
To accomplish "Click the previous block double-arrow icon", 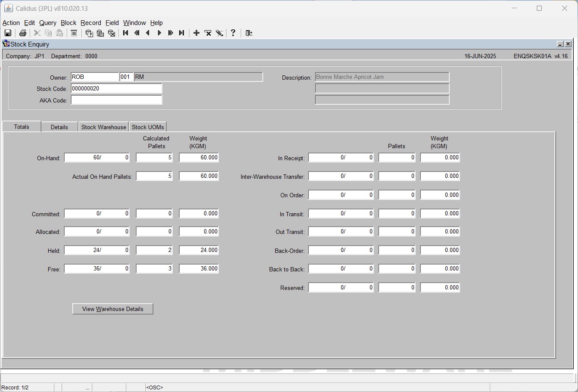I will pos(137,33).
